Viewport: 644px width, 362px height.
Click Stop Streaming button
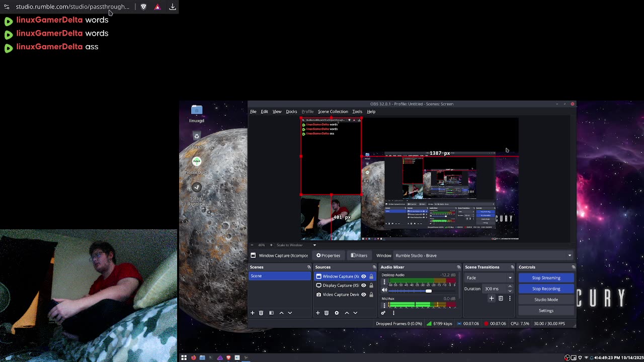click(546, 278)
